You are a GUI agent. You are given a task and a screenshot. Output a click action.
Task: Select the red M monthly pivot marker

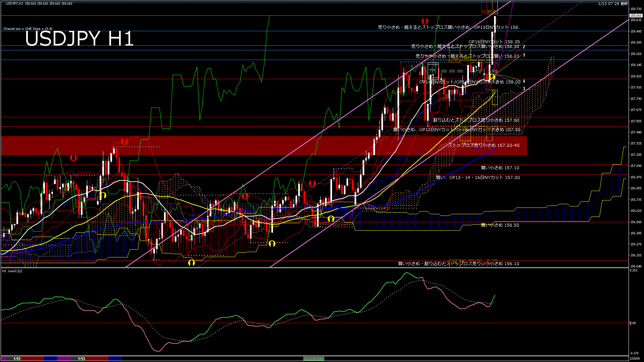(x=484, y=12)
